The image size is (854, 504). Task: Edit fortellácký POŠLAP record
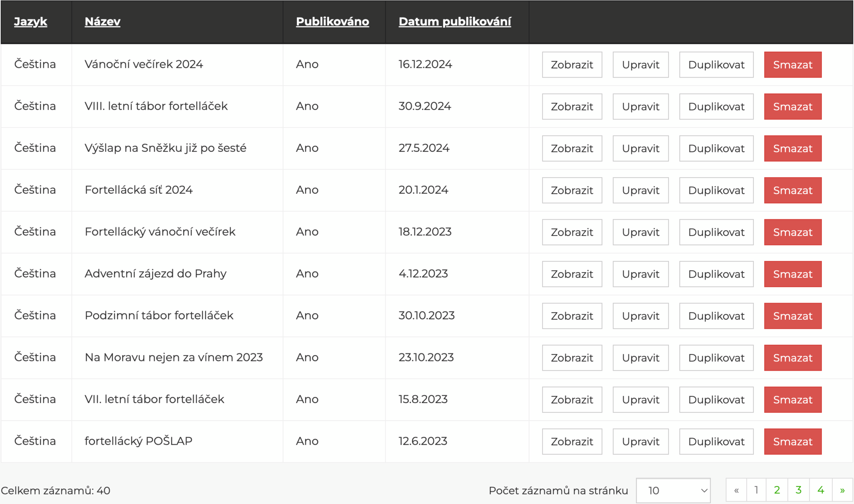coord(640,441)
